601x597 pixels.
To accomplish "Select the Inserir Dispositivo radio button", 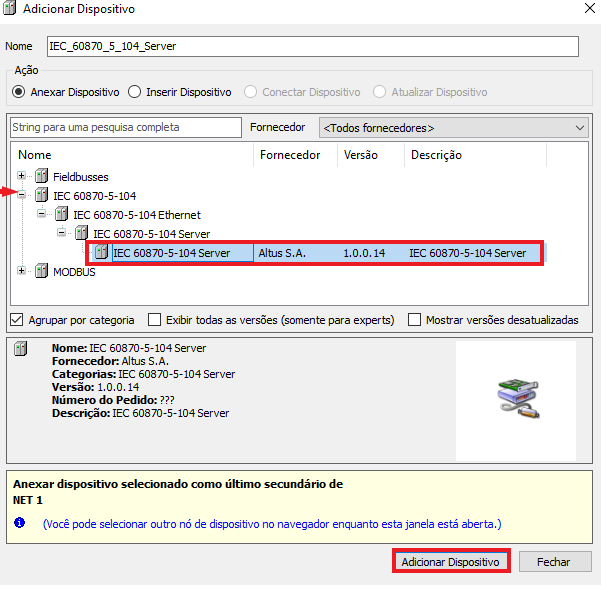I will pyautogui.click(x=135, y=92).
